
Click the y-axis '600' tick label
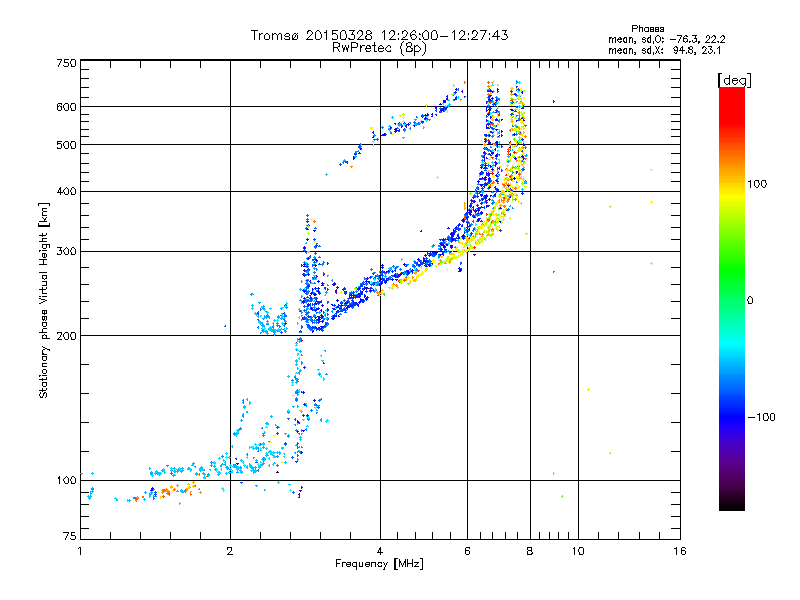tap(66, 107)
